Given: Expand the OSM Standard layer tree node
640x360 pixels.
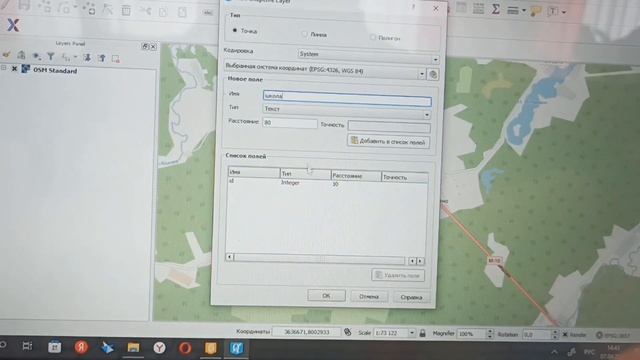Looking at the screenshot, I should (x=4, y=68).
